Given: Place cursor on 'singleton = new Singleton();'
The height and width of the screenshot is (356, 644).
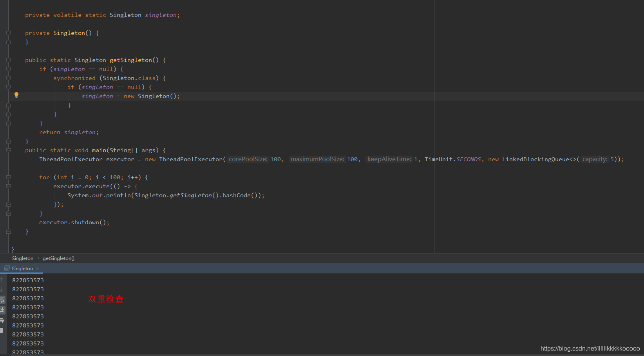Looking at the screenshot, I should pyautogui.click(x=131, y=96).
